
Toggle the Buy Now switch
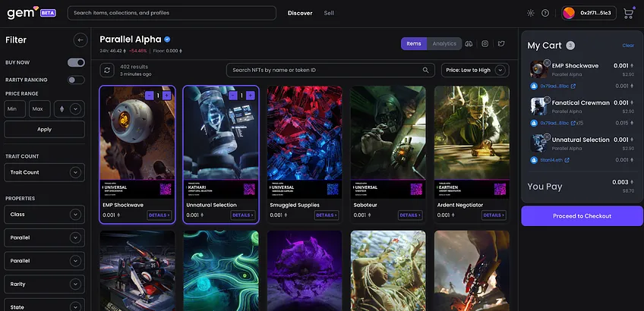point(76,62)
